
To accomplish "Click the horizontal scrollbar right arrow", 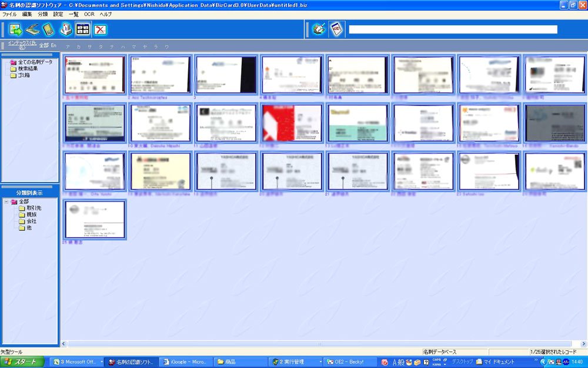I will pos(583,344).
